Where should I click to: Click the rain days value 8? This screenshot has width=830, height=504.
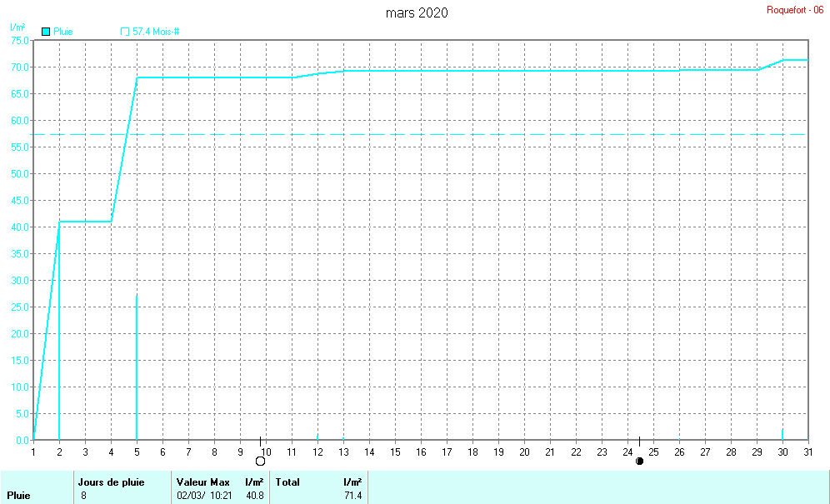click(x=83, y=496)
